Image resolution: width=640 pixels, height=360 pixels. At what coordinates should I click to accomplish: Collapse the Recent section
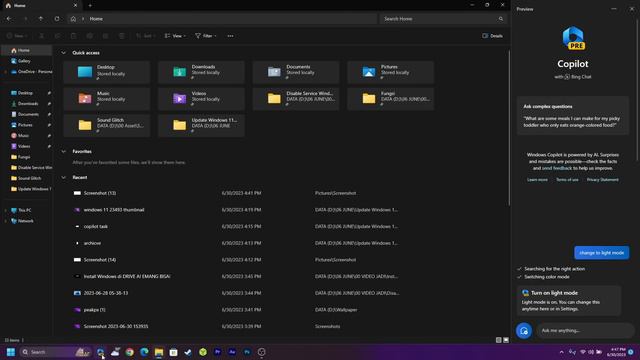(x=63, y=178)
